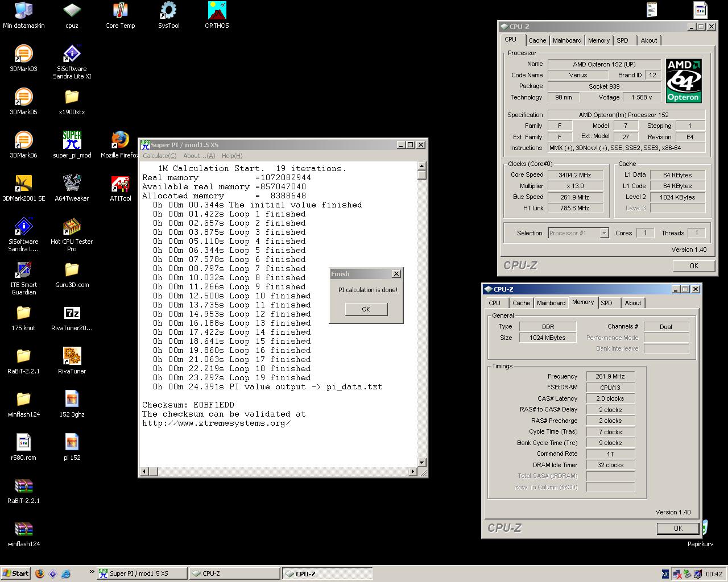Switch to CPU tab in lower CPU-Z
The image size is (728, 582).
495,303
